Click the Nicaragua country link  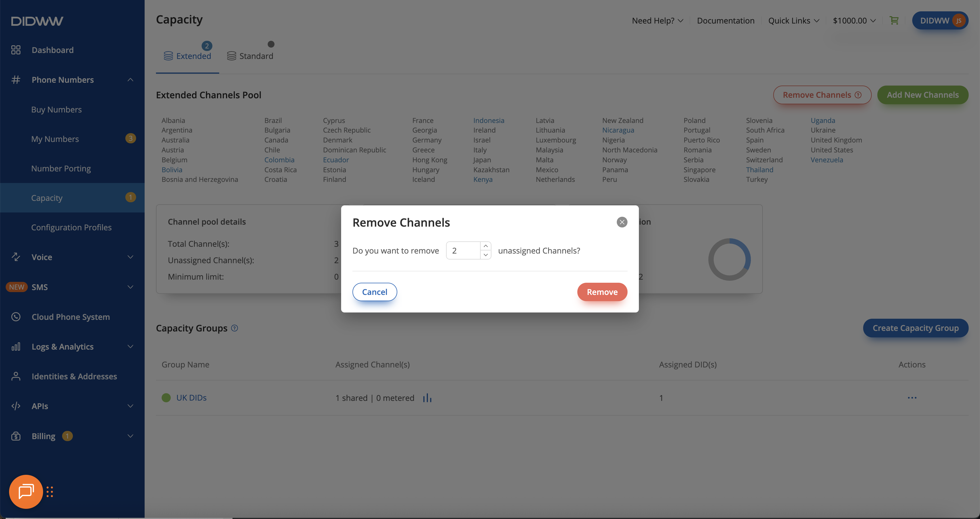pyautogui.click(x=618, y=130)
